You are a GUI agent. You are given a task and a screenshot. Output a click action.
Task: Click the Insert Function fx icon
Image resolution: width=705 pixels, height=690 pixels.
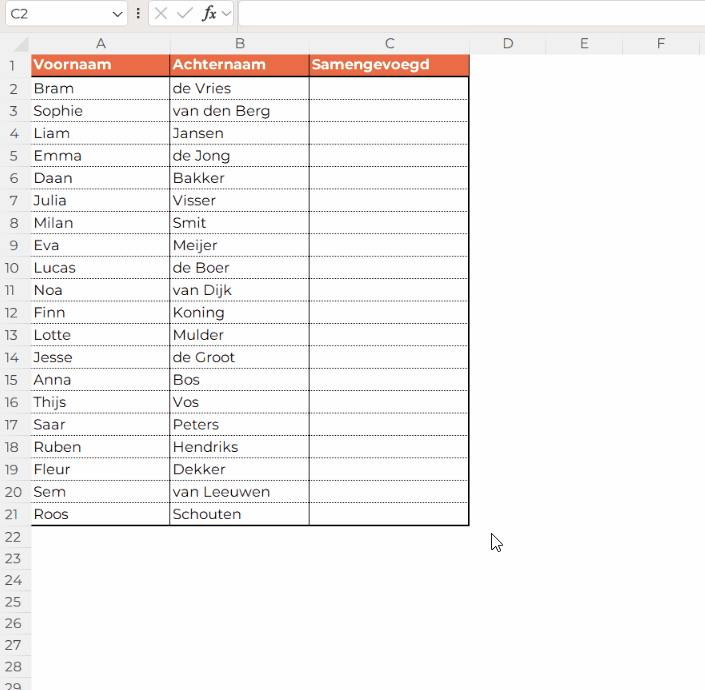[x=209, y=13]
